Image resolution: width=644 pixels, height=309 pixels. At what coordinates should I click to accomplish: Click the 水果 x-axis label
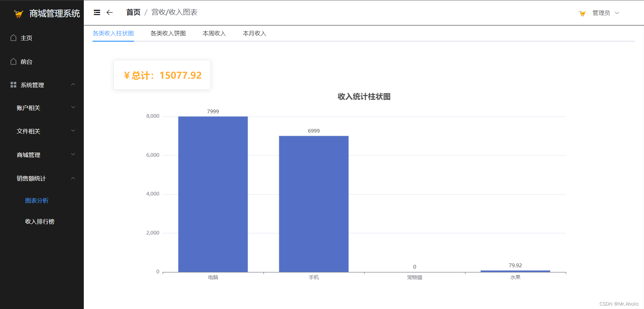(515, 277)
